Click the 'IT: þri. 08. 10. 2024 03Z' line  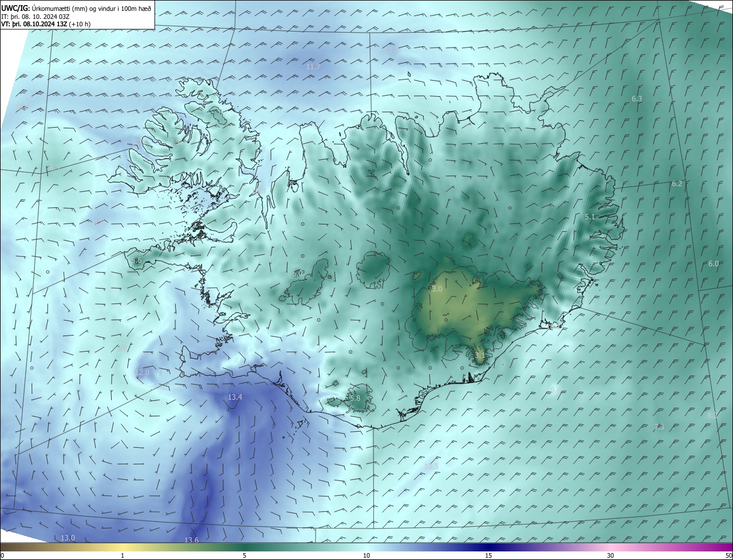35,16
